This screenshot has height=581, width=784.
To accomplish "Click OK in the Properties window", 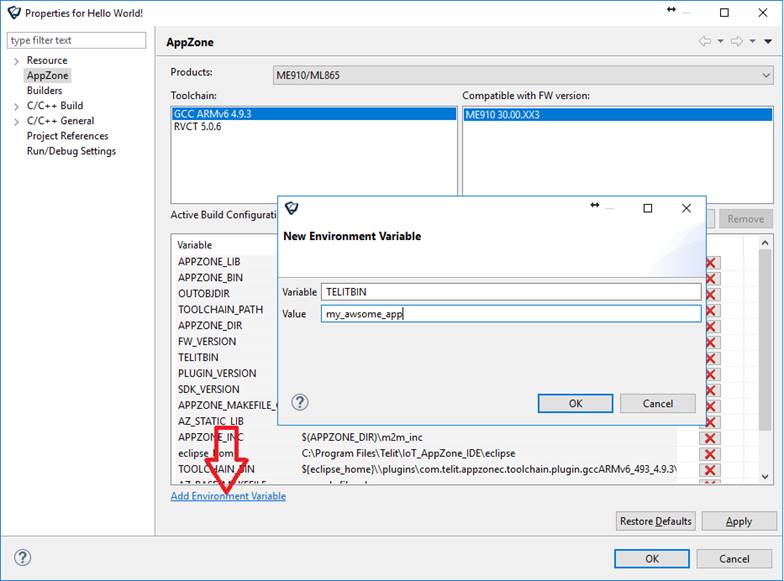I will pyautogui.click(x=652, y=558).
